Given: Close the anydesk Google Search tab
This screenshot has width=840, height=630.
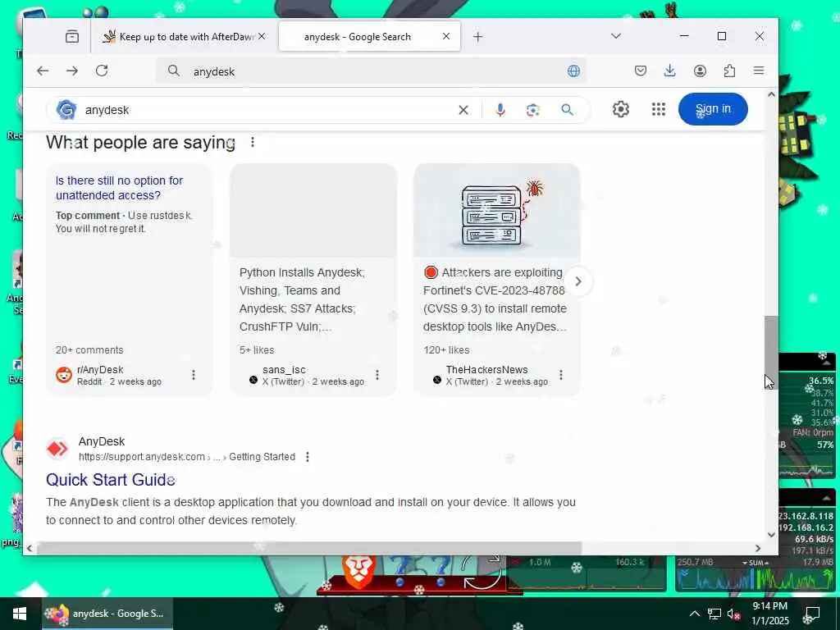Looking at the screenshot, I should [x=446, y=36].
